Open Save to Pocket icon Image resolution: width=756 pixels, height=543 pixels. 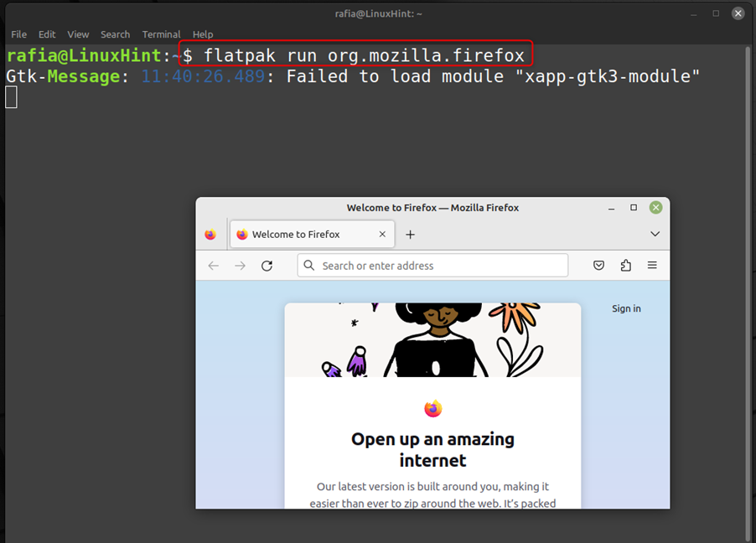click(x=598, y=266)
